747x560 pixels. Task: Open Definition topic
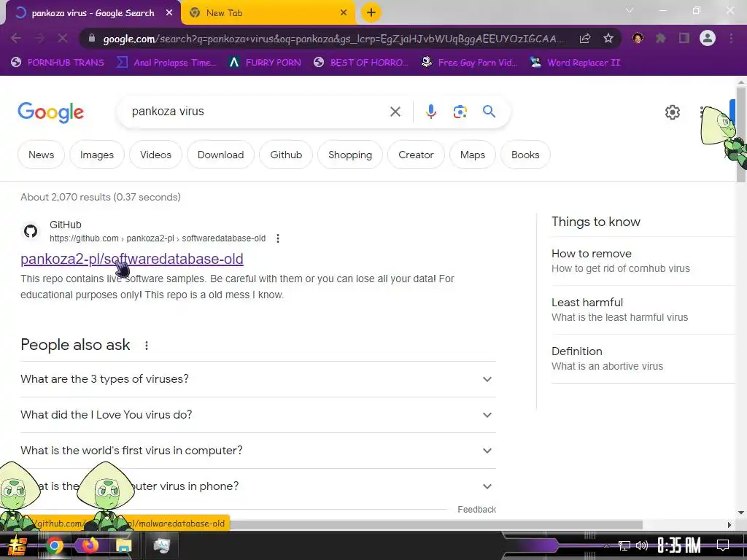click(643, 359)
